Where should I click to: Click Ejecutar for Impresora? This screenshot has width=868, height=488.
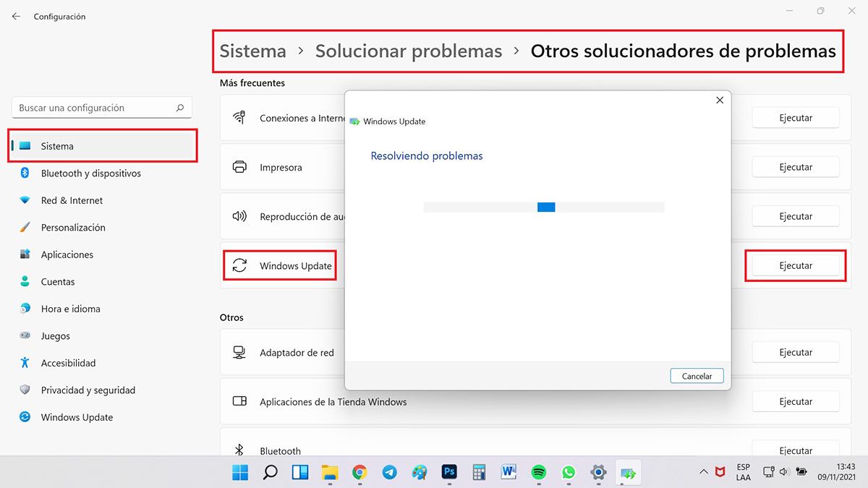point(796,167)
